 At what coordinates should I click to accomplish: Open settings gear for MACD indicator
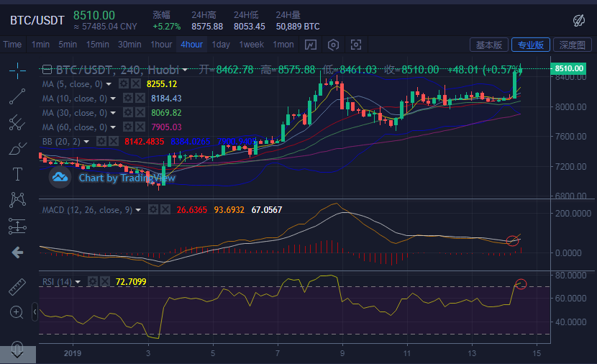click(153, 209)
